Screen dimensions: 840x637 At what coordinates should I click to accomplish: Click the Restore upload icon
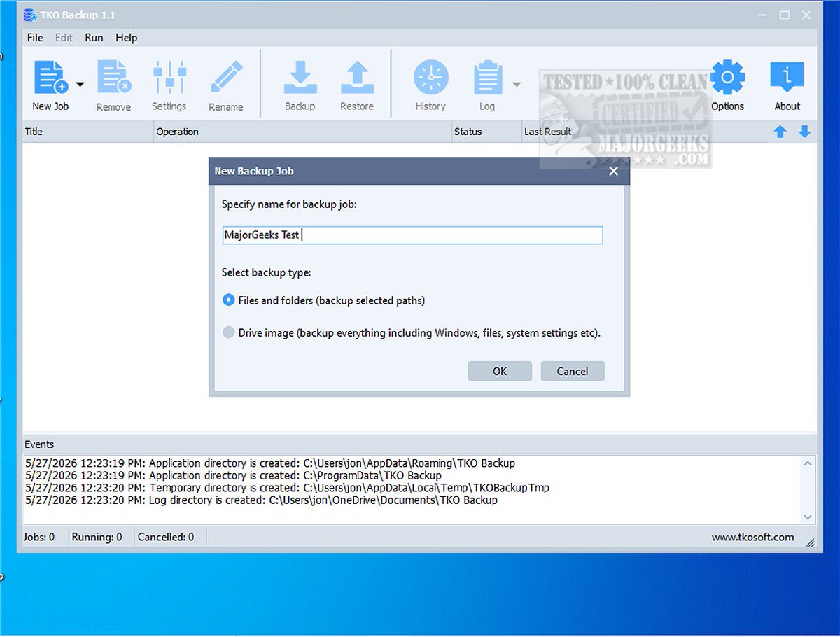[x=357, y=78]
